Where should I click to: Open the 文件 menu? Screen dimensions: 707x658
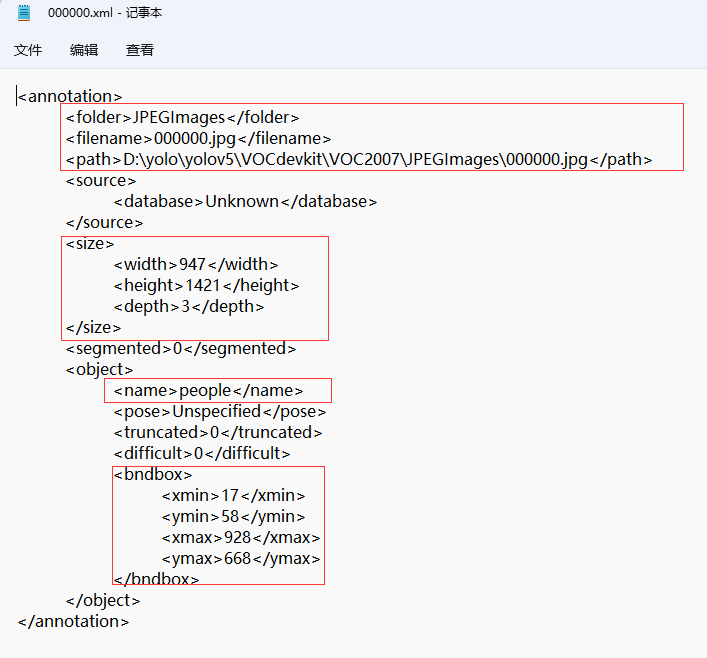pyautogui.click(x=28, y=50)
